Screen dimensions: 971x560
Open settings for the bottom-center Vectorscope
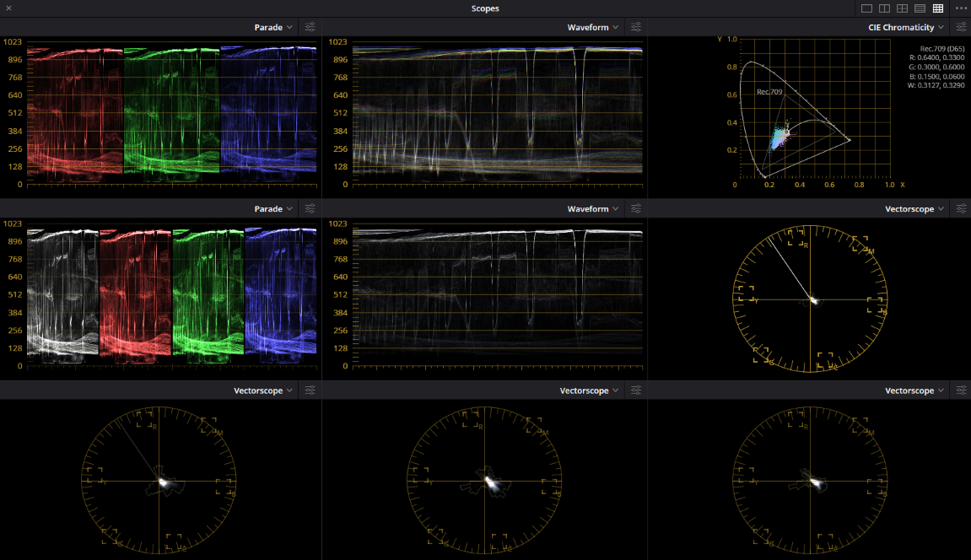635,390
